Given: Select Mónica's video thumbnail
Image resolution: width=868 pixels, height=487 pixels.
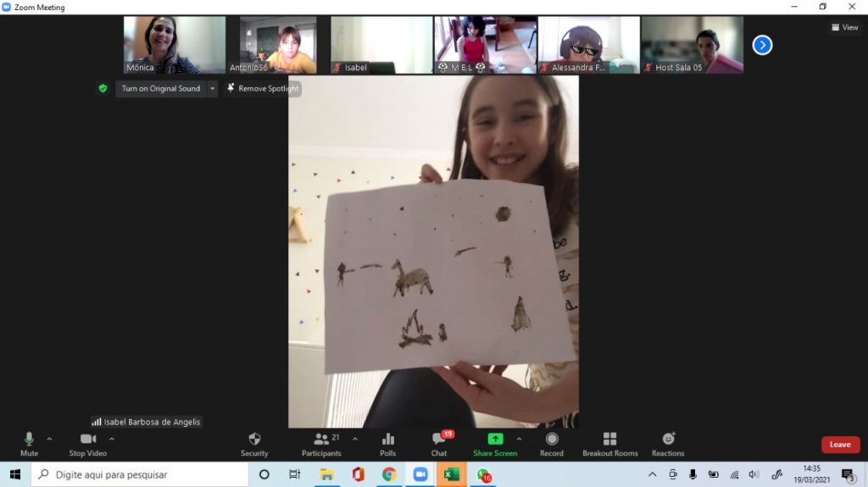Looking at the screenshot, I should (175, 45).
